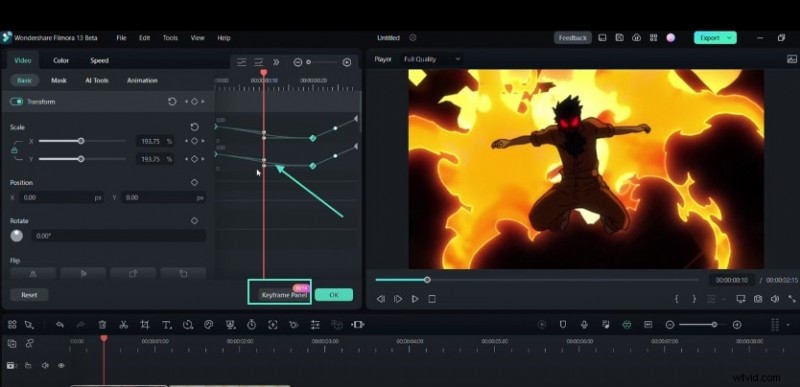
Task: Open the Export dropdown arrow
Action: (x=729, y=38)
